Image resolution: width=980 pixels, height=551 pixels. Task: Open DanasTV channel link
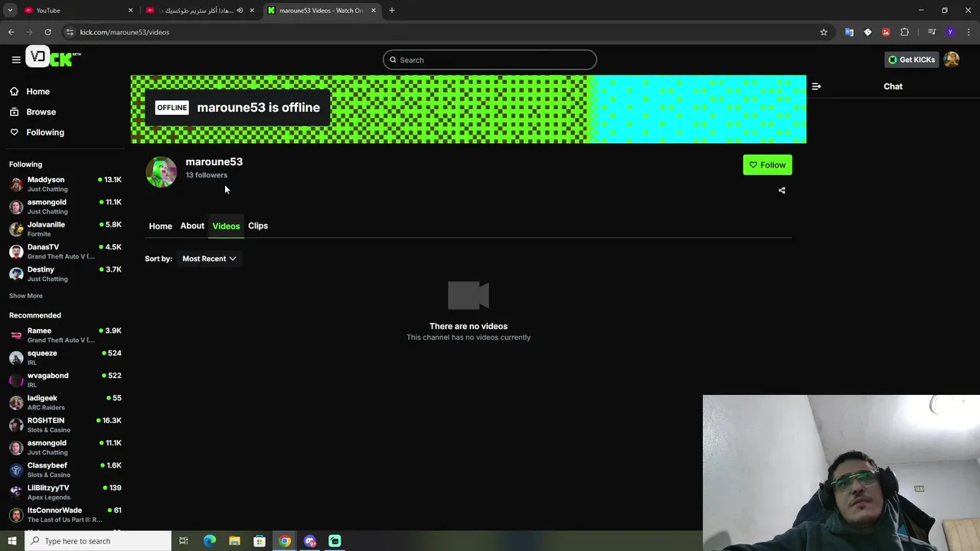click(x=65, y=251)
